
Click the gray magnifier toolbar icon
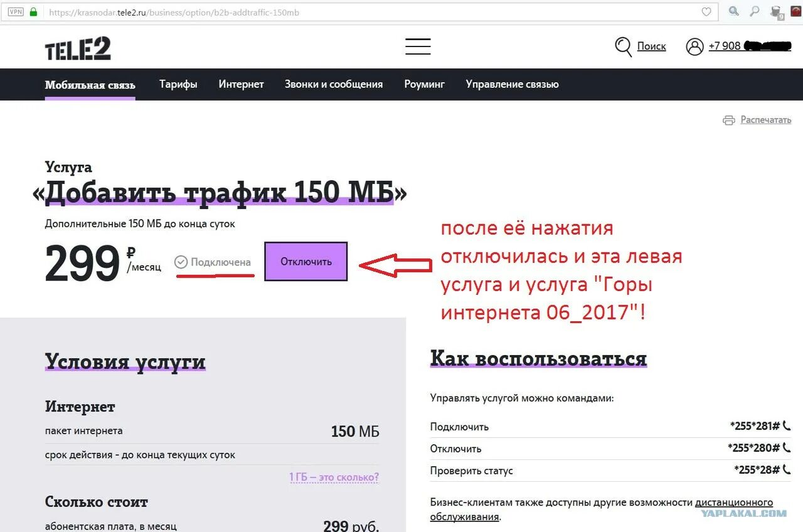pos(755,11)
